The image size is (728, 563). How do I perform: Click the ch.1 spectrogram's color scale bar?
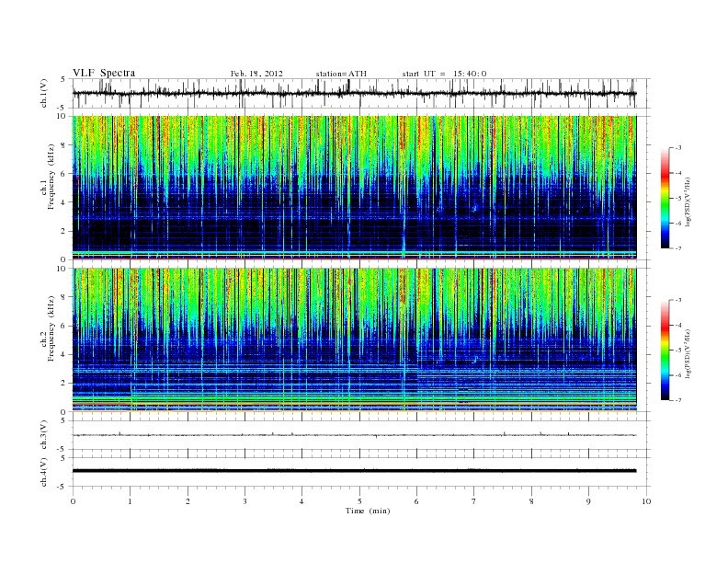665,198
